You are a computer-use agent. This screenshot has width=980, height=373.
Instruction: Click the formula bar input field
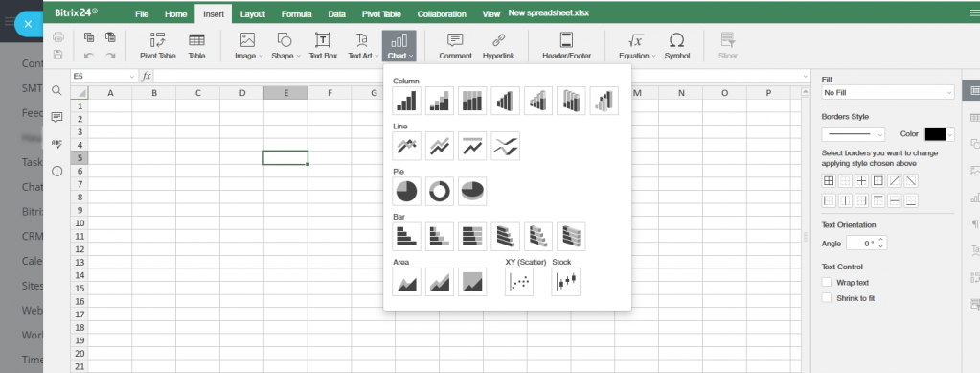point(477,77)
